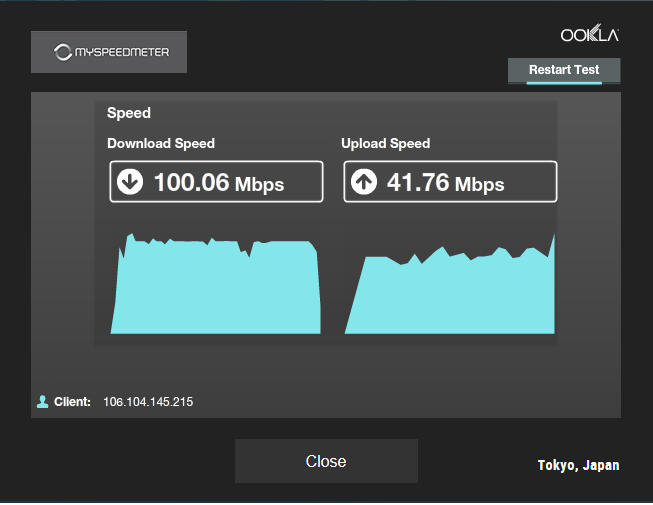The height and width of the screenshot is (505, 653).
Task: Click the Download Speed label
Action: click(161, 144)
